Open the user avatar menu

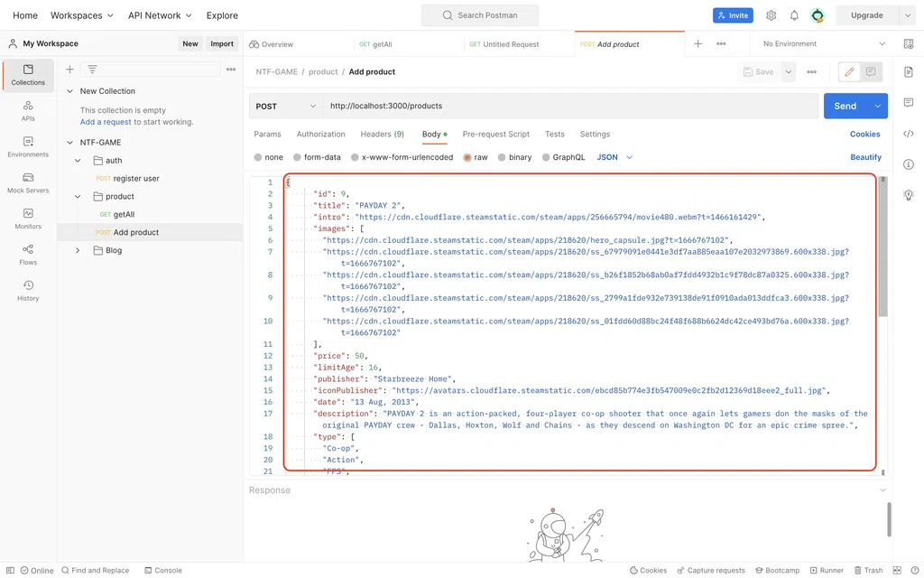[818, 16]
